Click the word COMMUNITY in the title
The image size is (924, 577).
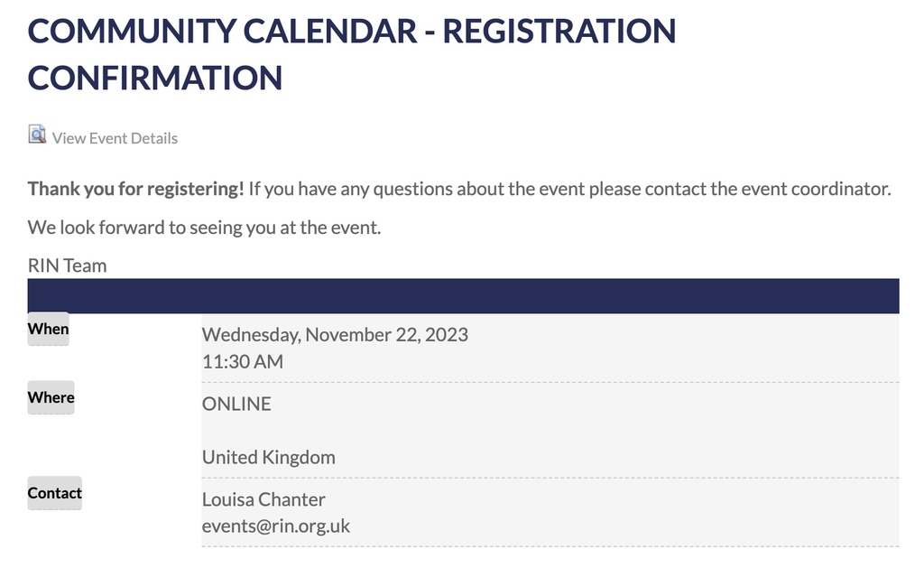(131, 32)
